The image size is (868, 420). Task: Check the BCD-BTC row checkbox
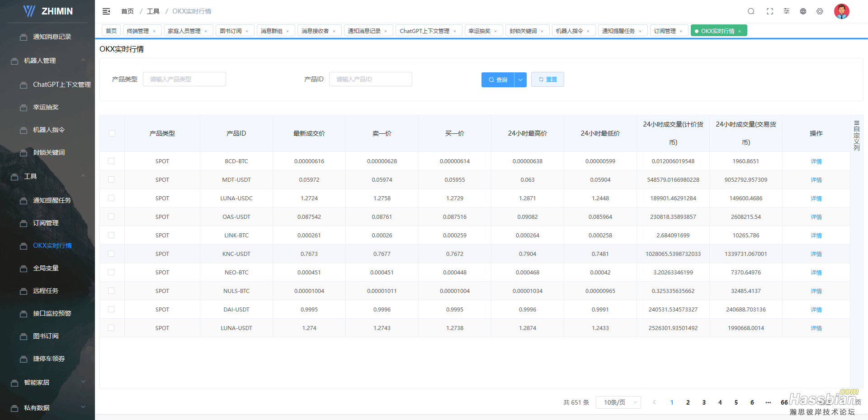[111, 161]
